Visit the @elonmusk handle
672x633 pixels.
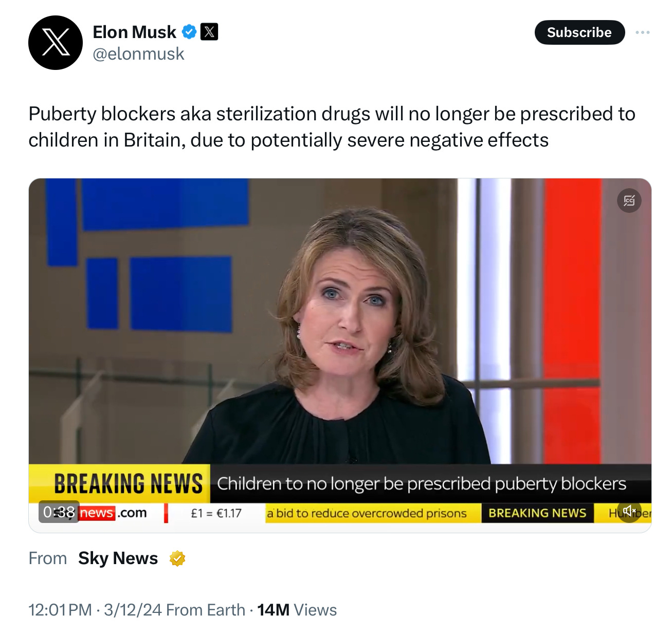[x=138, y=53]
